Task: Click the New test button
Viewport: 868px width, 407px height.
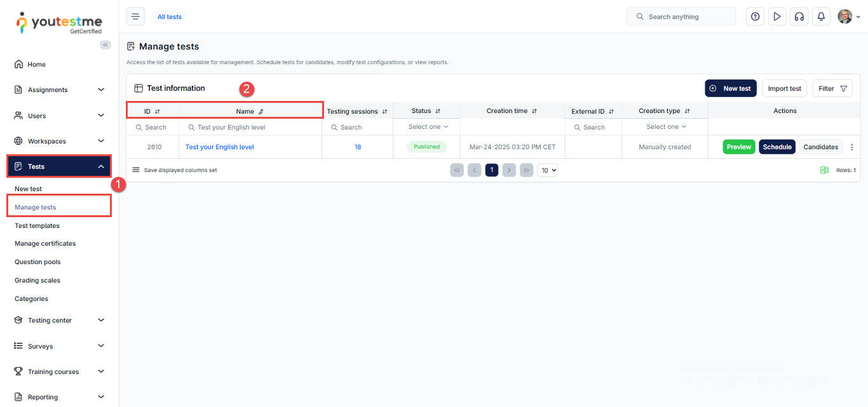Action: tap(730, 88)
